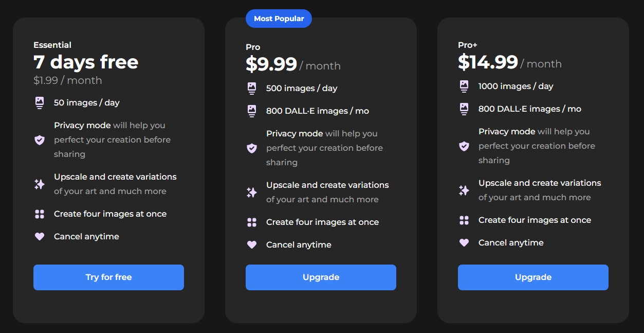644x333 pixels.
Task: Choose the Pro+ plan Upgrade button
Action: (x=533, y=277)
